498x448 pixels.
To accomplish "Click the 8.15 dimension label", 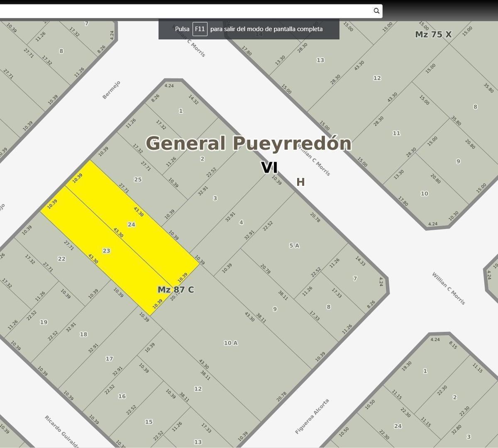I will [x=453, y=345].
